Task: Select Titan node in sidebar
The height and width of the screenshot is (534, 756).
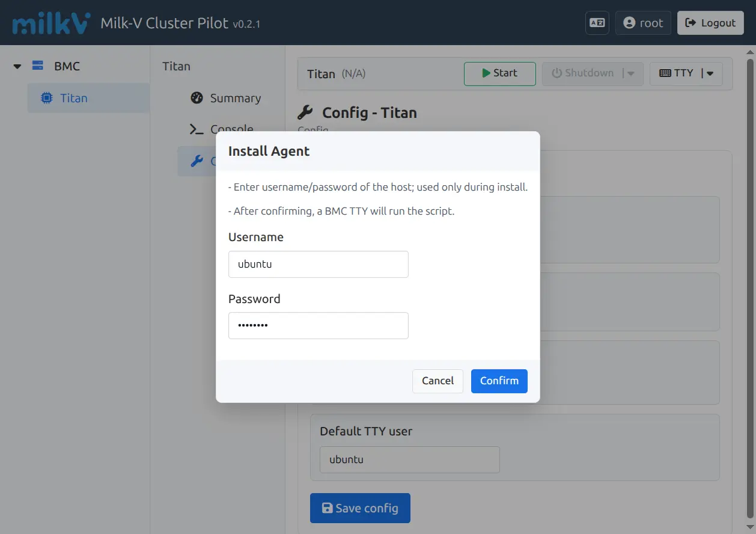Action: click(x=74, y=98)
